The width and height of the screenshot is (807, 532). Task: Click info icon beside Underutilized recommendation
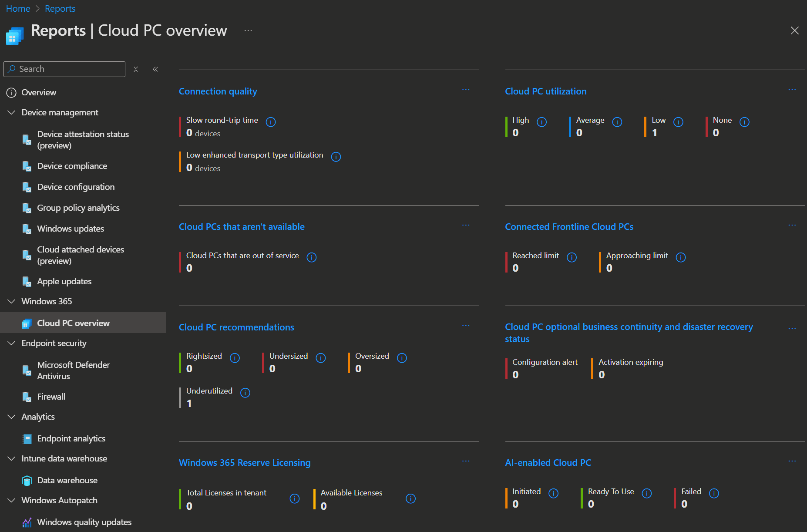(245, 393)
